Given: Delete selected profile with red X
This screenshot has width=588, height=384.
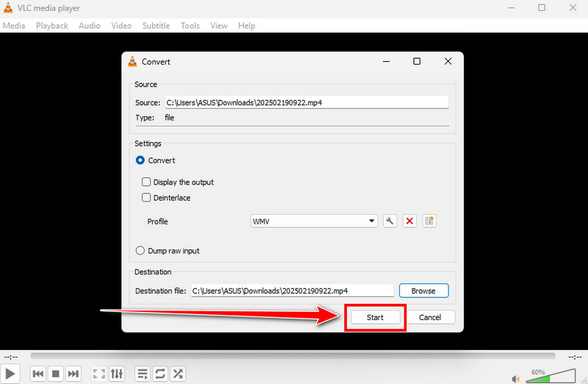Looking at the screenshot, I should tap(409, 221).
